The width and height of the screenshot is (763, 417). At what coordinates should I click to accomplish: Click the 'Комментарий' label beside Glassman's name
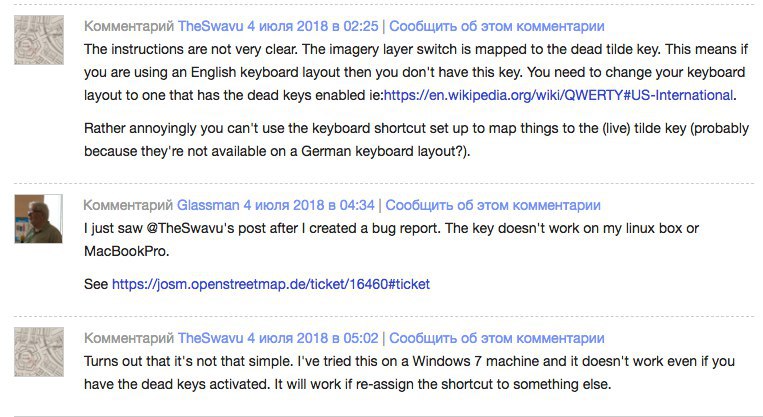point(128,205)
